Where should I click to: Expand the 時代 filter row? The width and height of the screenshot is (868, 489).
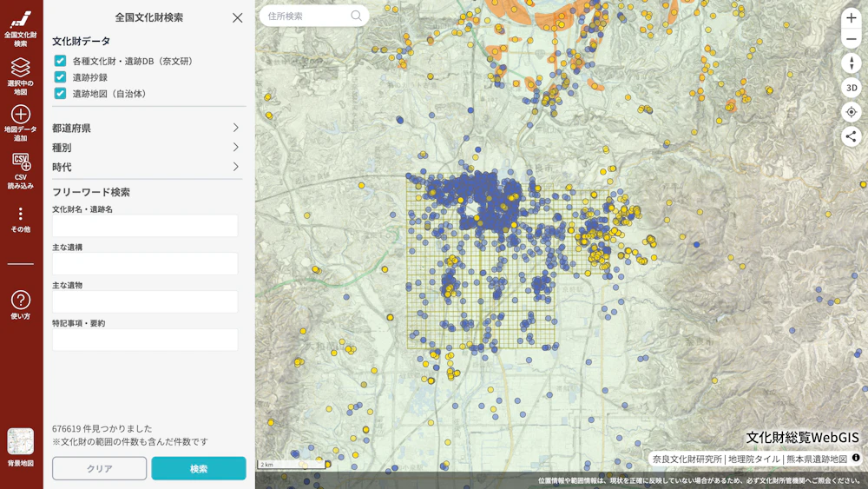[146, 167]
